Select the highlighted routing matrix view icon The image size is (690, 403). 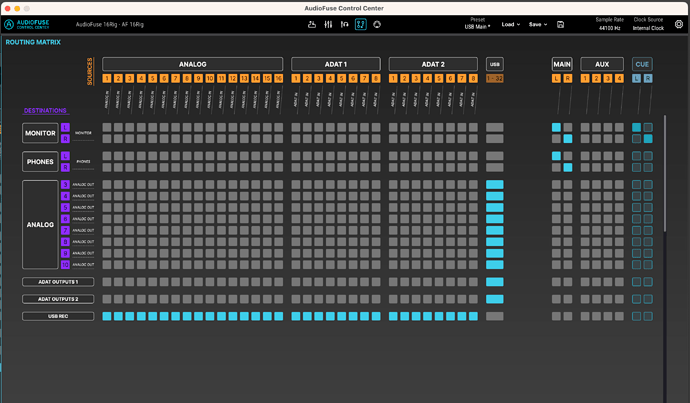(x=361, y=25)
